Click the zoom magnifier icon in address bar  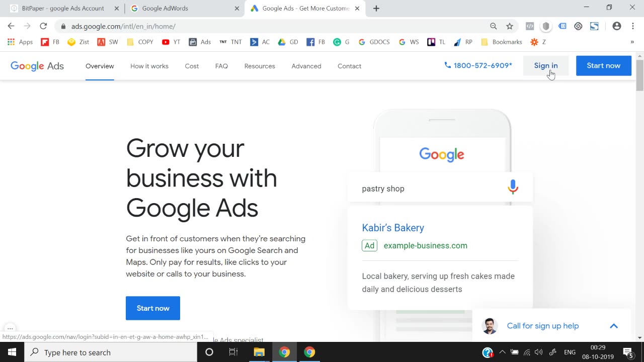pos(494,26)
